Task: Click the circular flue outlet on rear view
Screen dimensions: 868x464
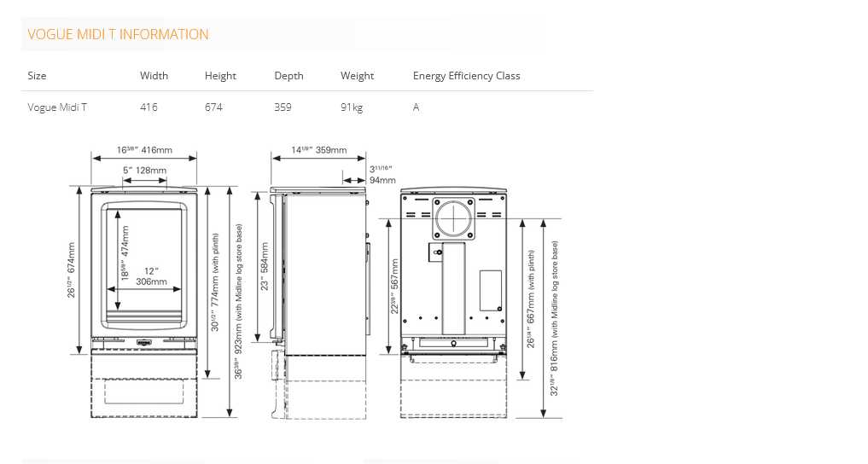Action: (453, 218)
